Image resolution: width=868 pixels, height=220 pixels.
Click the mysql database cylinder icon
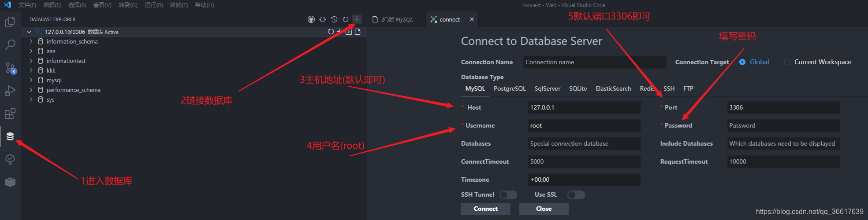tap(41, 80)
